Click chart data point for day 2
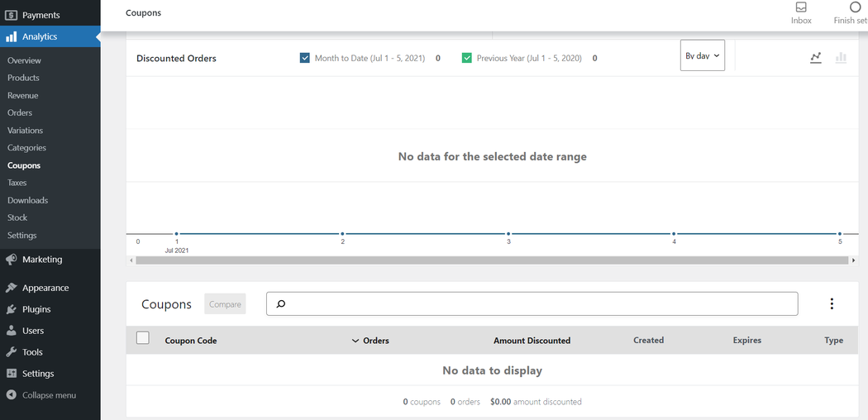The image size is (868, 420). pyautogui.click(x=343, y=234)
